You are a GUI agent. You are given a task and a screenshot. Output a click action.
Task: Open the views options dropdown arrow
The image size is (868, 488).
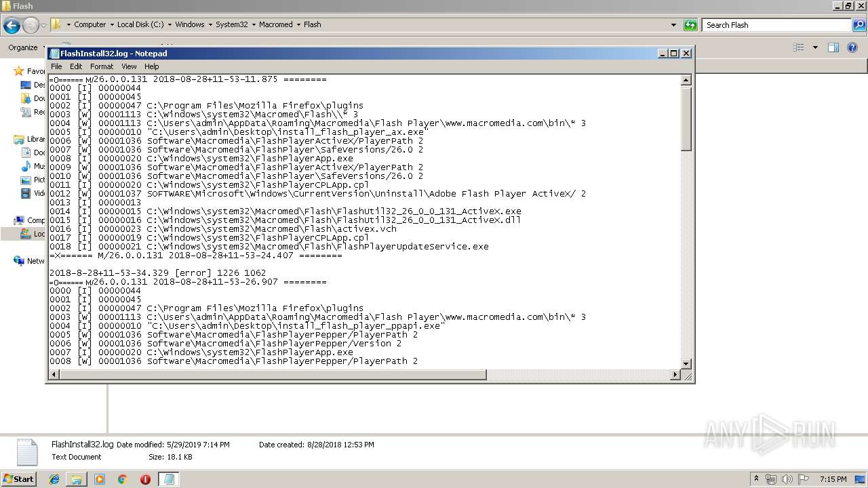click(x=815, y=47)
